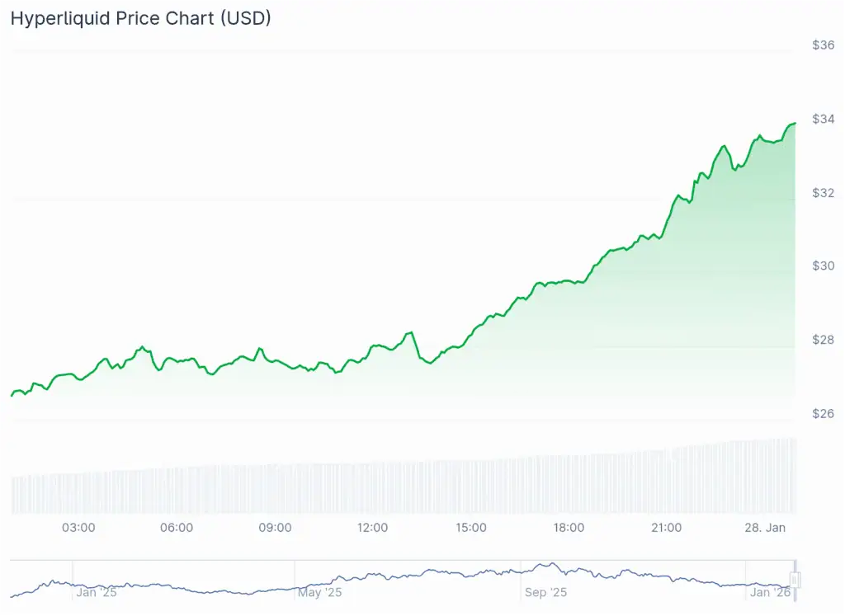Click the $30 price axis label
Image resolution: width=845 pixels, height=616 pixels.
point(823,266)
